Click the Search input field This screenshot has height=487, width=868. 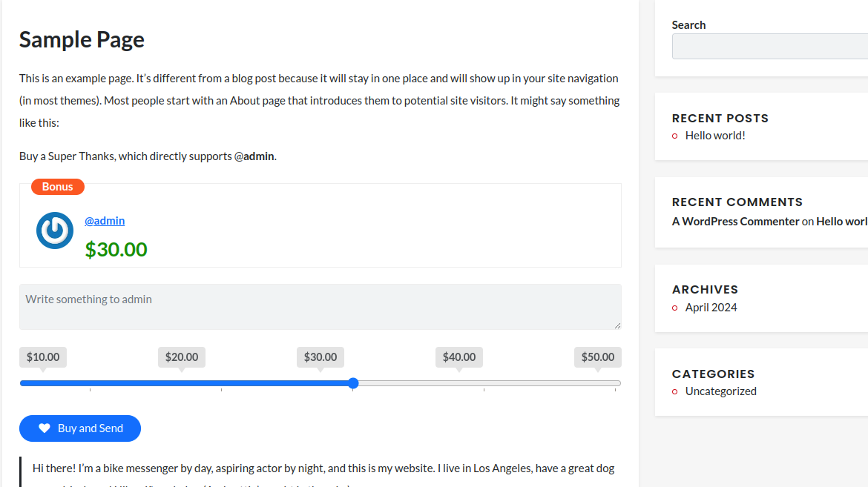pos(769,47)
